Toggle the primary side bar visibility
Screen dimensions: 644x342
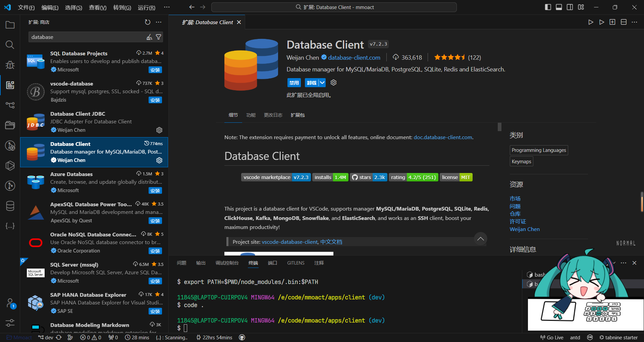point(548,7)
